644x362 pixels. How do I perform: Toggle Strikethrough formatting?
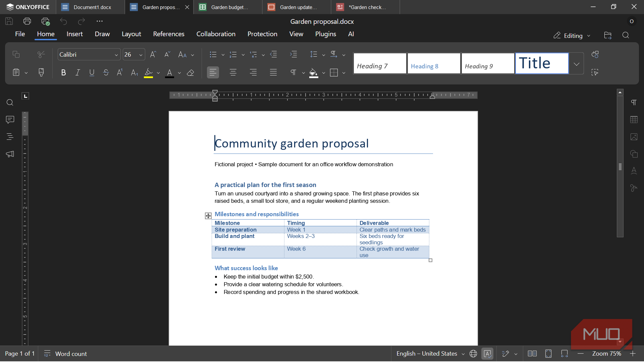coord(106,72)
